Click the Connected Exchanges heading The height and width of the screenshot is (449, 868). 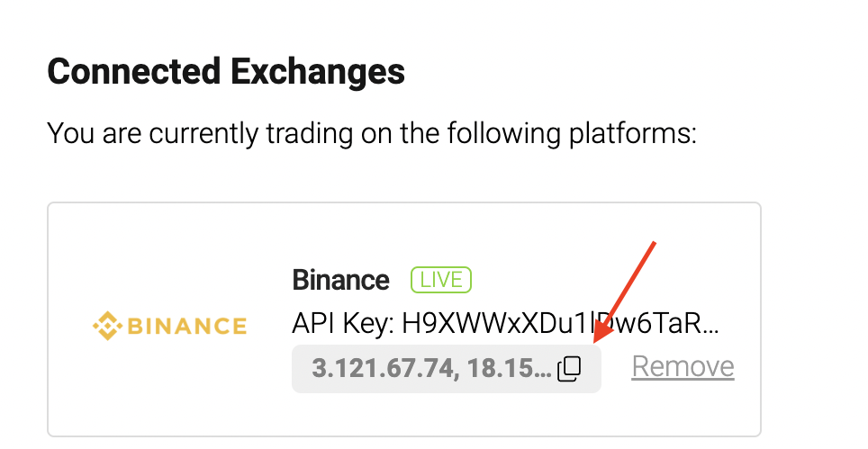point(226,72)
